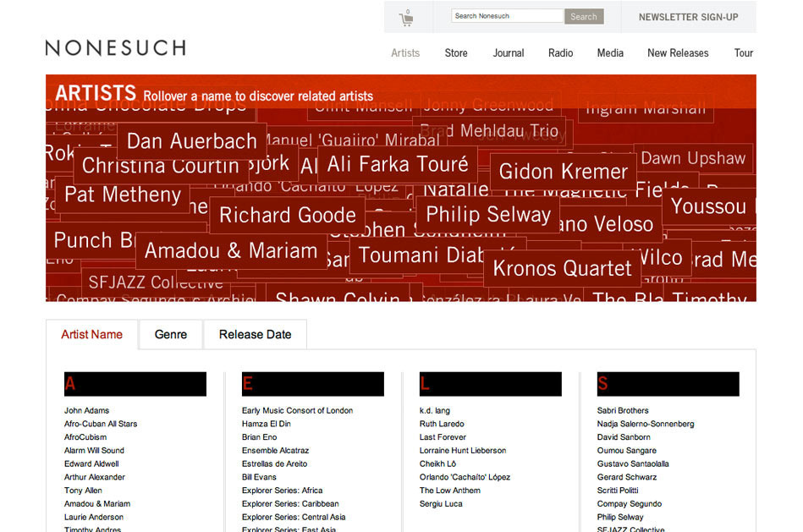Click Nadja Salerno-Sonnenberg link
Viewport: 803px width, 532px height.
(646, 424)
